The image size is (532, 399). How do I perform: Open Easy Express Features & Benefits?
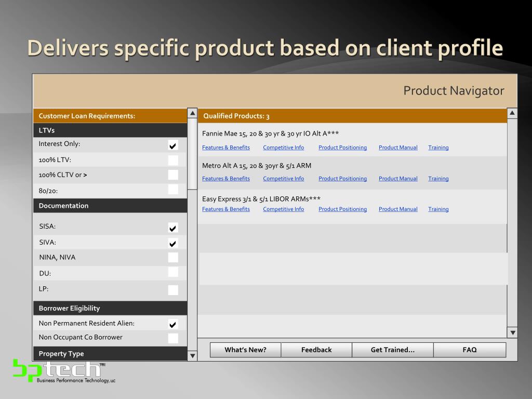(x=226, y=209)
